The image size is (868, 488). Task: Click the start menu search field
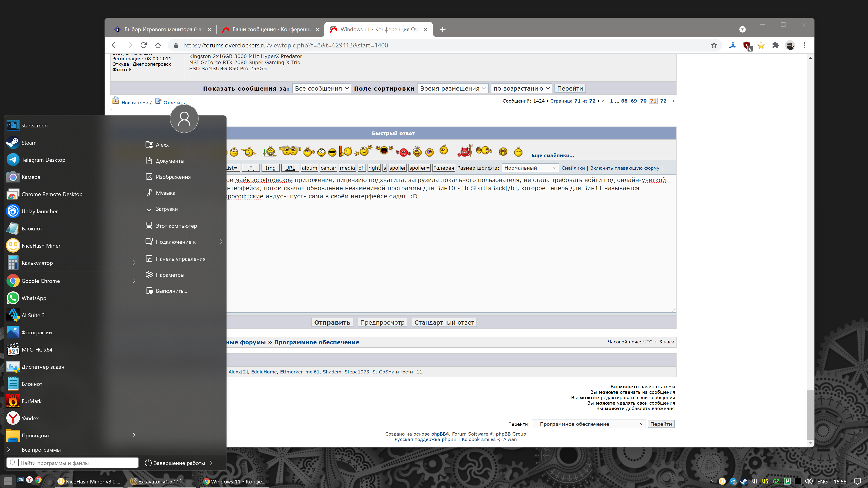tap(78, 463)
